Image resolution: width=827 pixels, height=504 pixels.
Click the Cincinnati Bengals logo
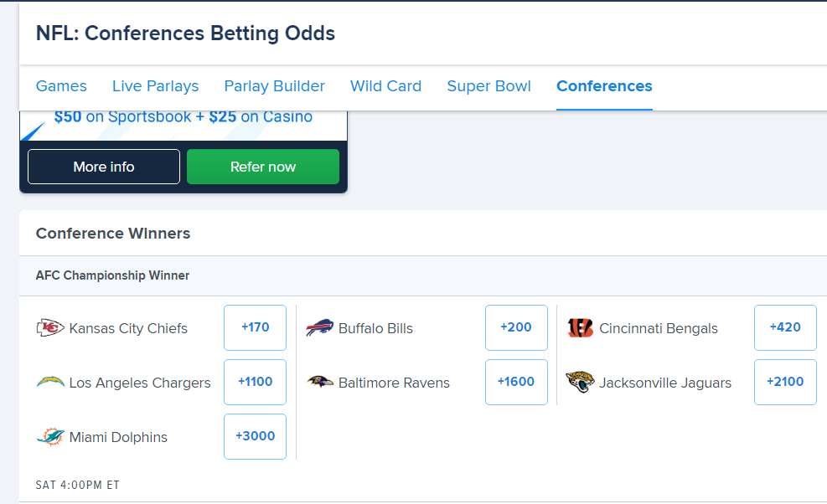pyautogui.click(x=580, y=328)
